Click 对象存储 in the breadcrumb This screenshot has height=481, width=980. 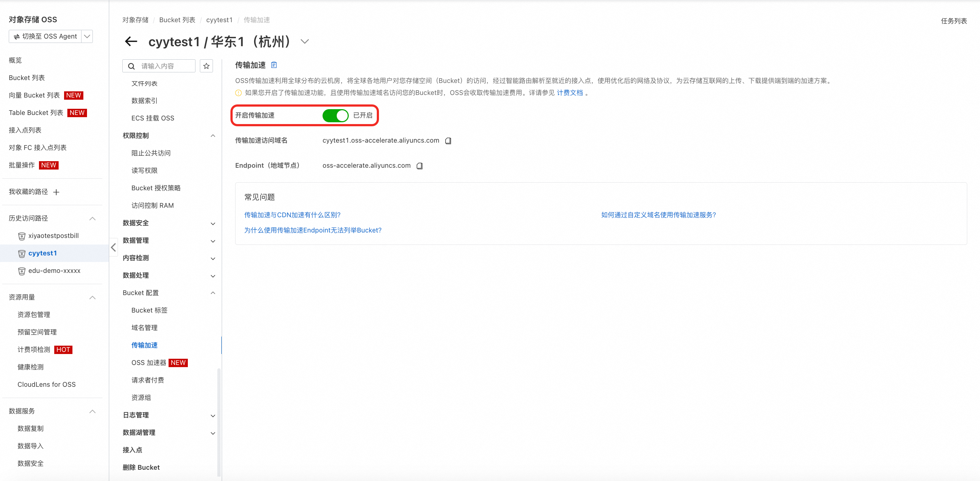point(135,20)
